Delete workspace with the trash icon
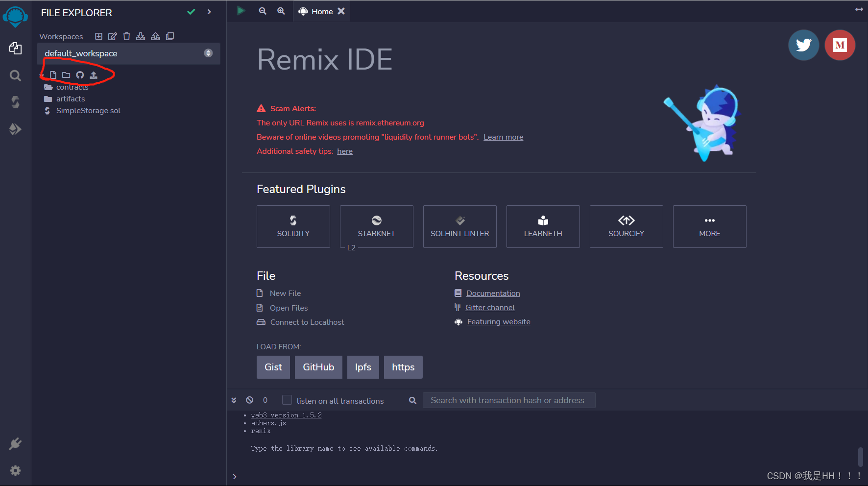The width and height of the screenshot is (868, 486). pyautogui.click(x=126, y=36)
